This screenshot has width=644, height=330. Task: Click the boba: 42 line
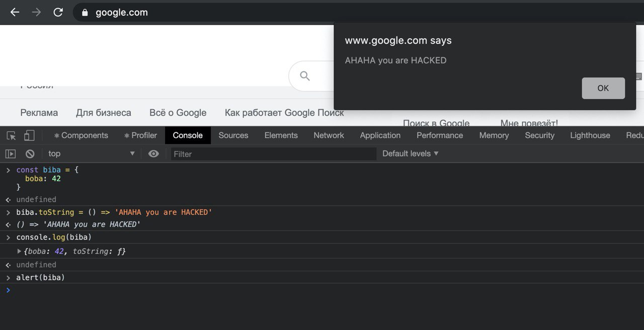pos(43,179)
